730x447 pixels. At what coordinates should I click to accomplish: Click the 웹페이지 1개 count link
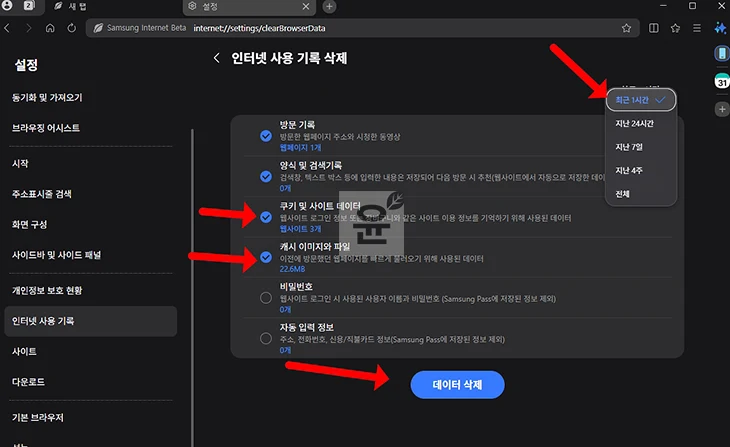click(x=300, y=148)
